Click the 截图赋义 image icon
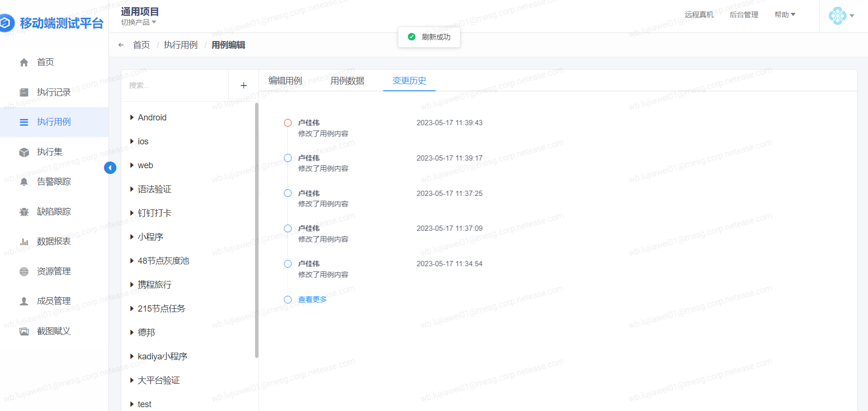The height and width of the screenshot is (411, 868). pyautogui.click(x=24, y=331)
